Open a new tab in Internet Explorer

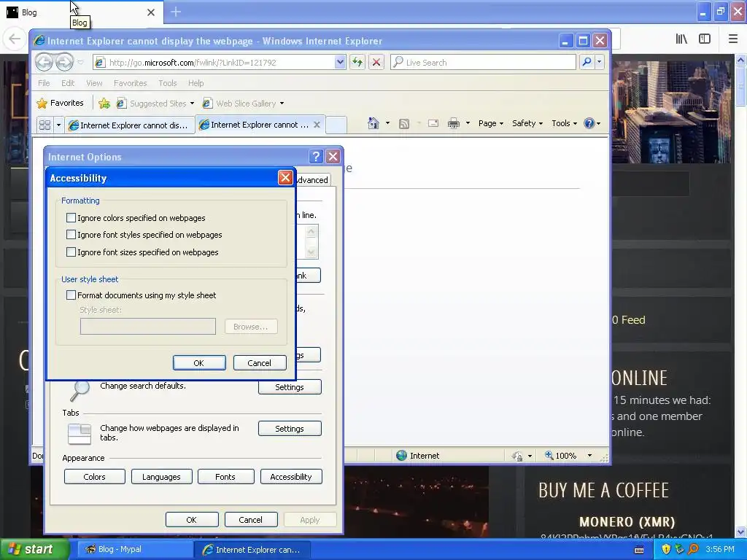tap(336, 124)
